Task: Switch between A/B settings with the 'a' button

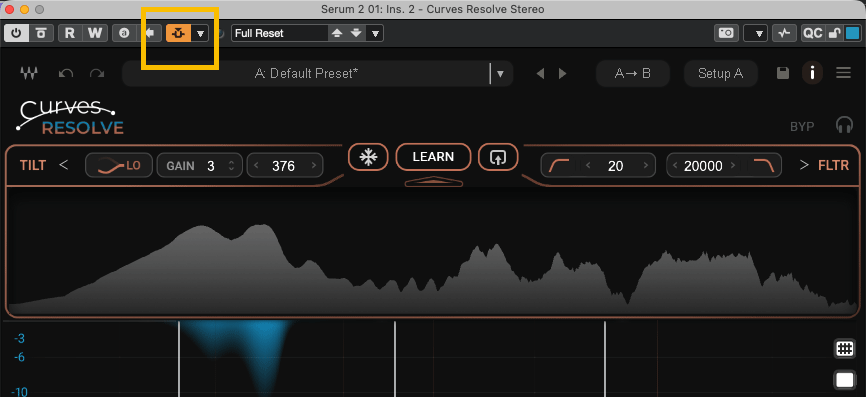Action: point(124,33)
